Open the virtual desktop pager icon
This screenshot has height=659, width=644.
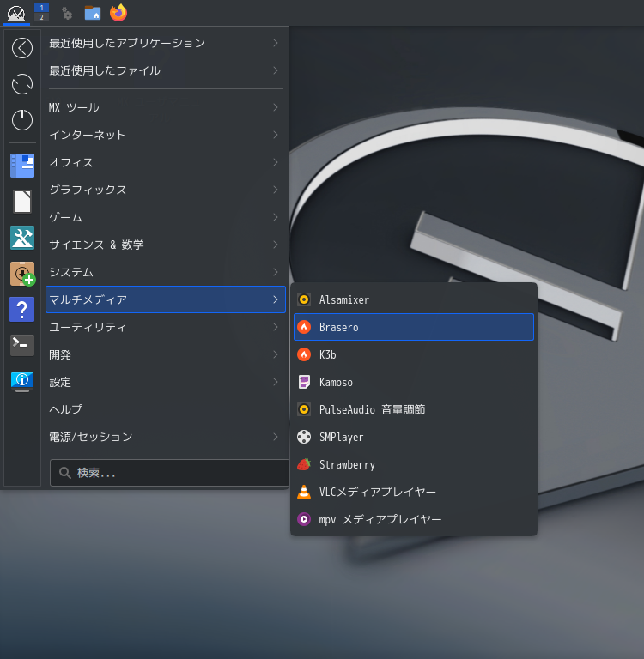tap(41, 12)
